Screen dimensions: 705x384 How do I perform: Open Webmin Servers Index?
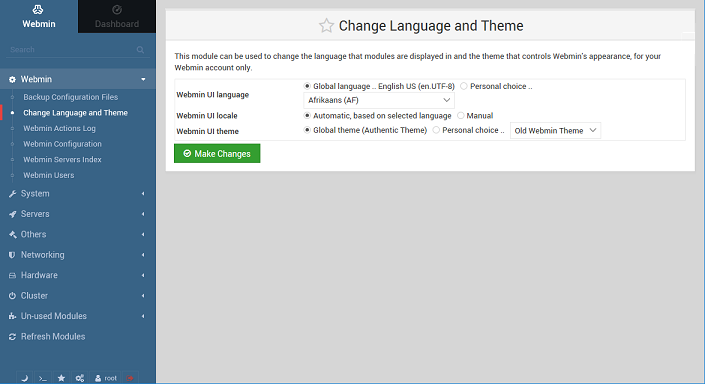(x=62, y=160)
